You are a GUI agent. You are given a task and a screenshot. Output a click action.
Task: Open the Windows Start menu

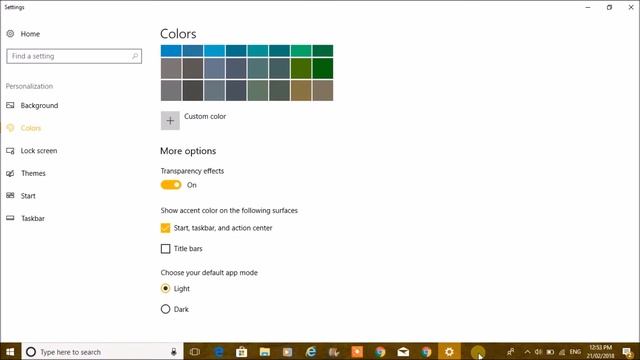[10, 352]
